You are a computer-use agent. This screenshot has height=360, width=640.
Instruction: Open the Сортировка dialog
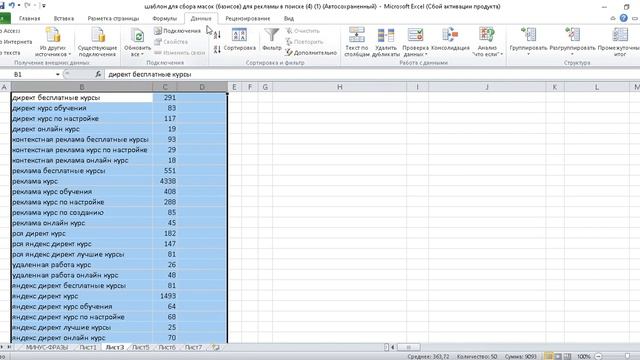tap(239, 40)
